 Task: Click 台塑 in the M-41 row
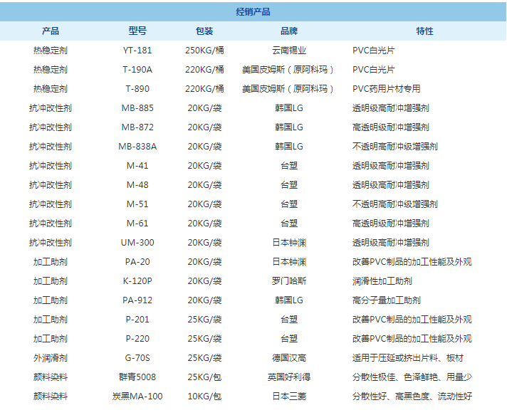coord(289,166)
